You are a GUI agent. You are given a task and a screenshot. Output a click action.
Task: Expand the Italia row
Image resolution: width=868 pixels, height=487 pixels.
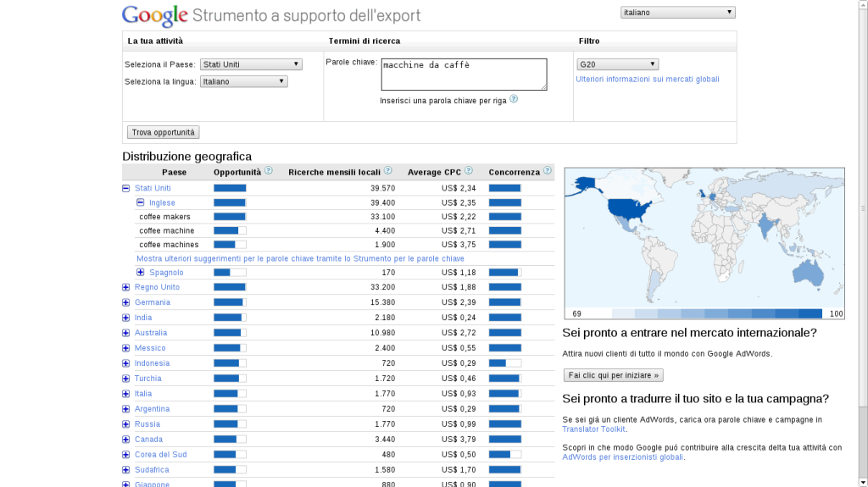125,394
